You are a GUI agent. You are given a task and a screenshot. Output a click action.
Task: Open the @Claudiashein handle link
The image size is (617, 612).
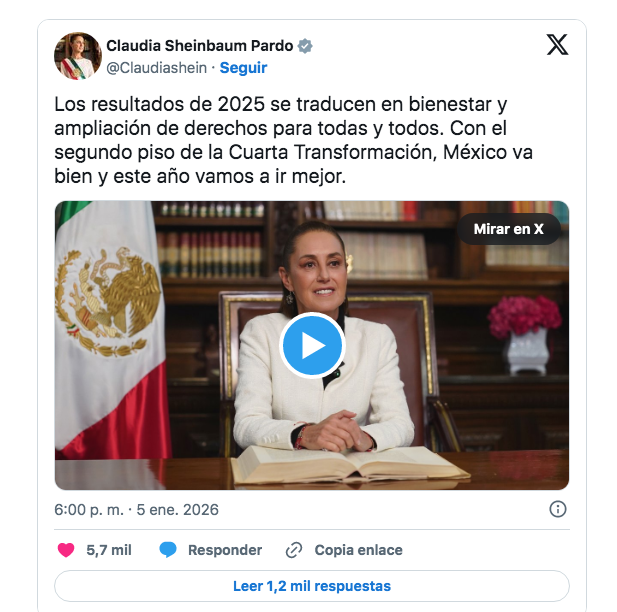[x=157, y=68]
